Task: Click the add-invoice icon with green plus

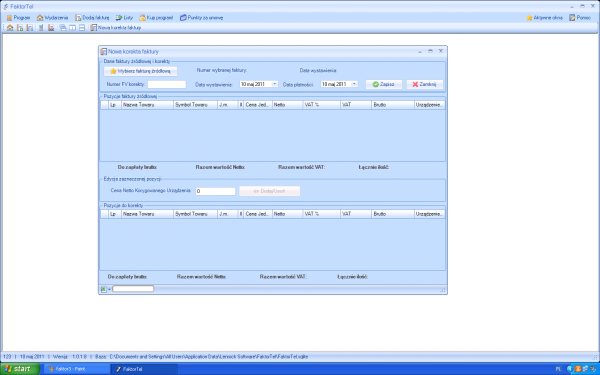Action: (20, 28)
